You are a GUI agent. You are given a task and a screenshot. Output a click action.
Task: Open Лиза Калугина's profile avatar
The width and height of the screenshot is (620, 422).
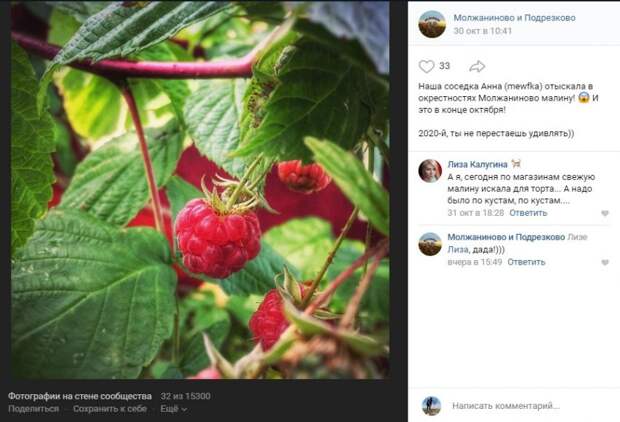pyautogui.click(x=430, y=171)
